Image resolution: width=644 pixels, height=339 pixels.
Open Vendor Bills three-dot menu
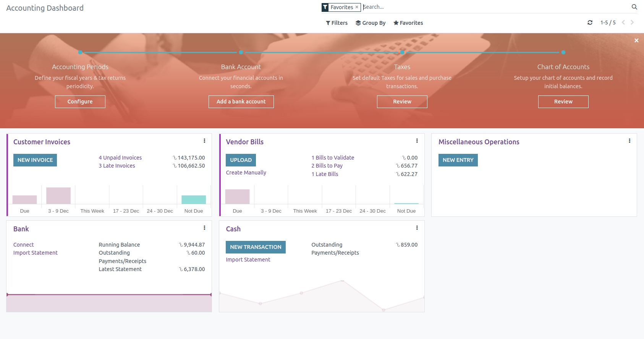pos(417,141)
